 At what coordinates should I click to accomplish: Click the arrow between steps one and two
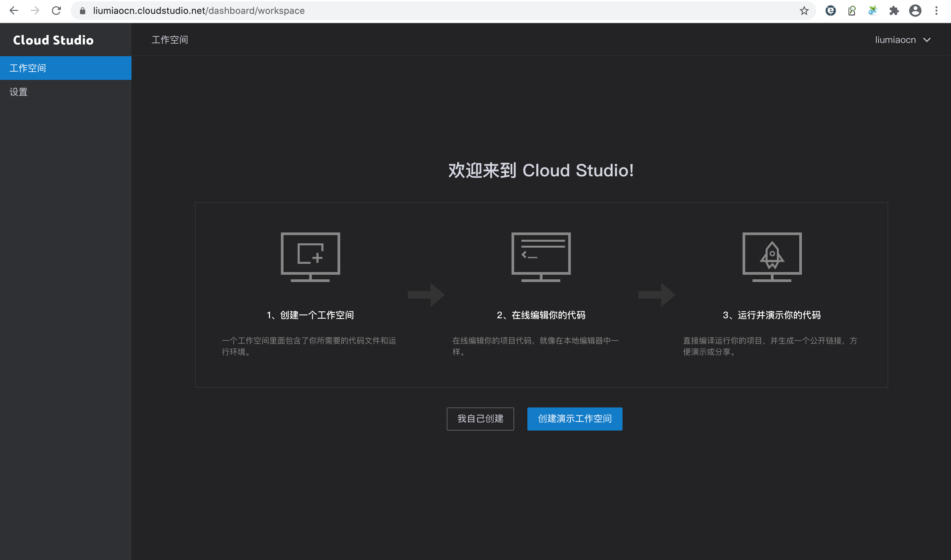click(x=426, y=295)
